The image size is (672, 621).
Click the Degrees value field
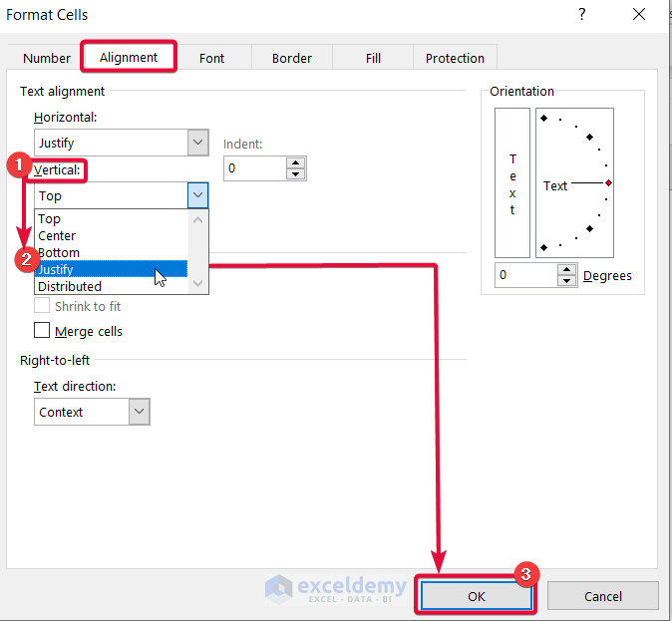[x=526, y=275]
